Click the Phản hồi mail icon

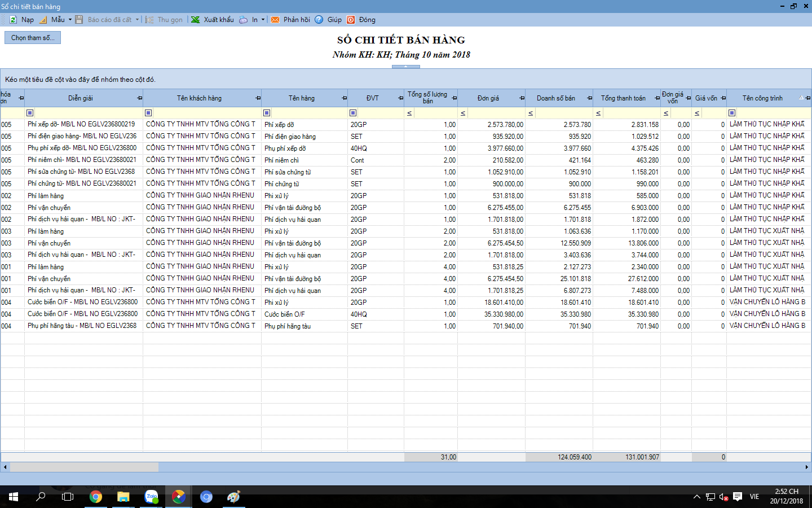[275, 20]
